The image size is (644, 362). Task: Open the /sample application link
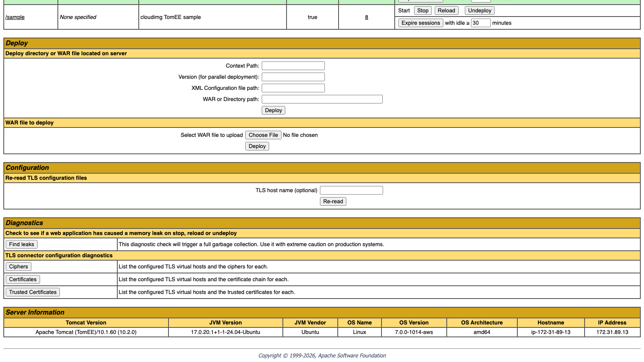coord(15,17)
